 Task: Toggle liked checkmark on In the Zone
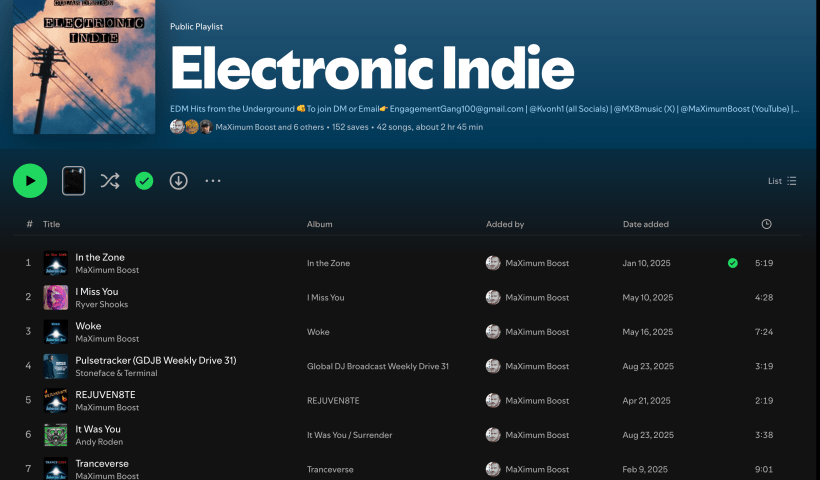[733, 263]
